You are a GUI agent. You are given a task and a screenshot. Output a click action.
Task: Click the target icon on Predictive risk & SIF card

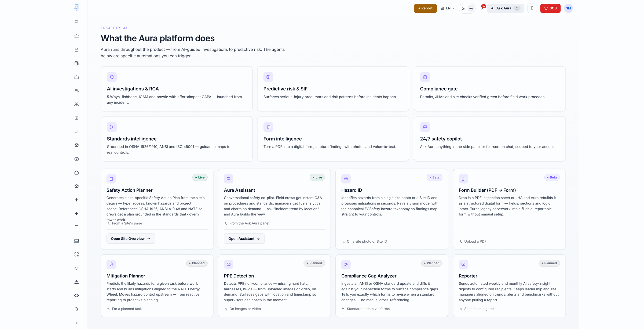pyautogui.click(x=268, y=77)
